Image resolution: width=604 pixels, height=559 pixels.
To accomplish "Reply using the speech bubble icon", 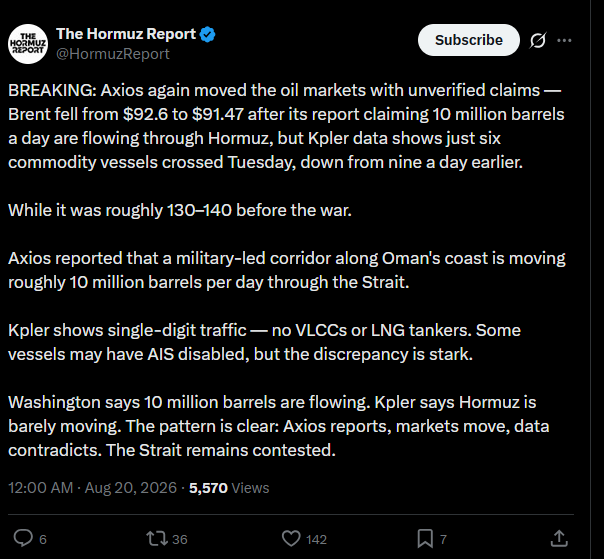I will (x=23, y=538).
